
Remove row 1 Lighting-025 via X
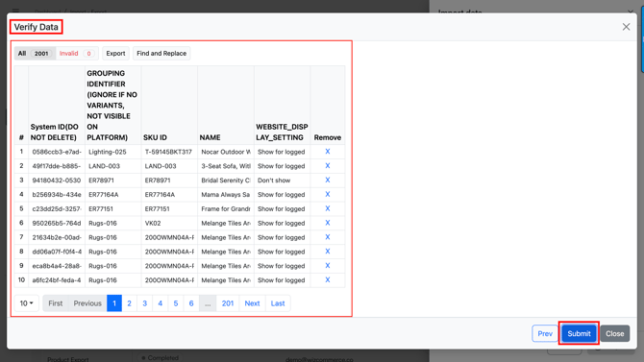pyautogui.click(x=328, y=152)
